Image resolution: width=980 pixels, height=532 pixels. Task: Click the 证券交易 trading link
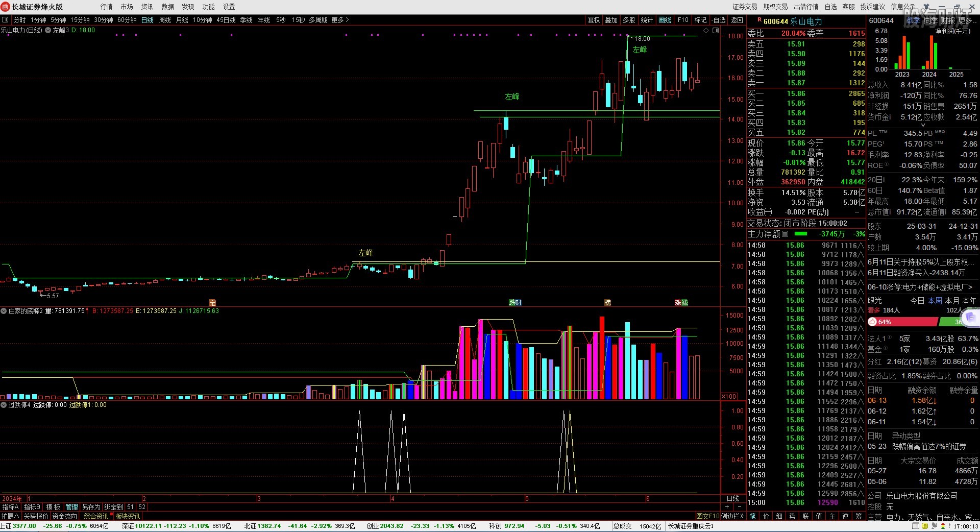pos(745,7)
